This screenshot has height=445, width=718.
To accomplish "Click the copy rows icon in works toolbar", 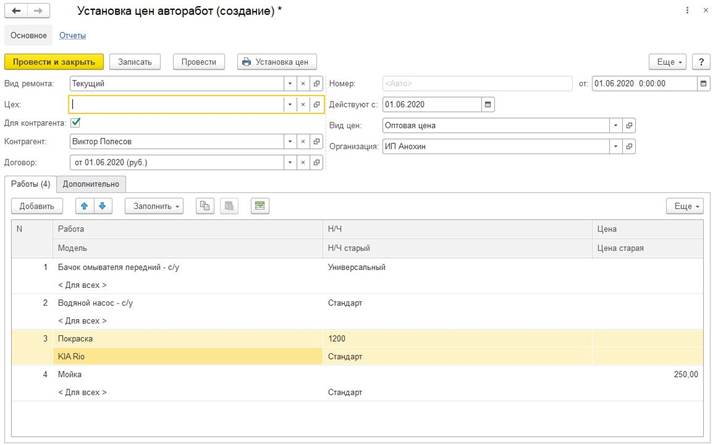I will point(205,205).
